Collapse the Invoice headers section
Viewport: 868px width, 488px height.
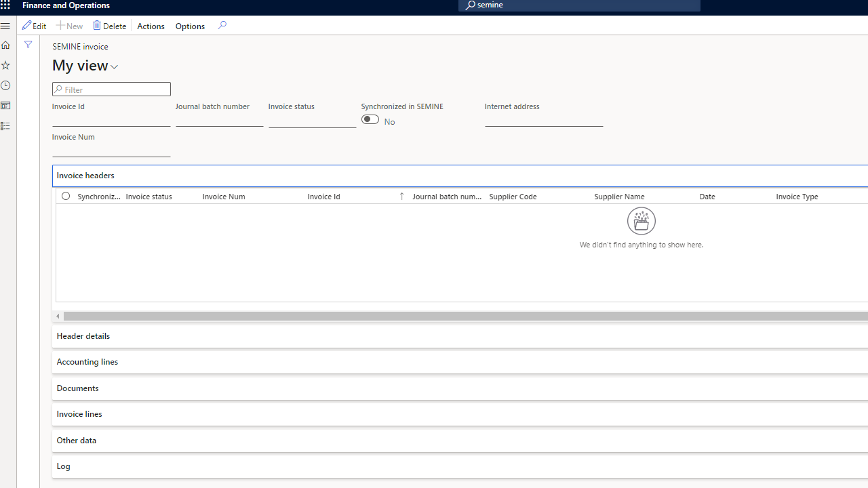tap(460, 176)
